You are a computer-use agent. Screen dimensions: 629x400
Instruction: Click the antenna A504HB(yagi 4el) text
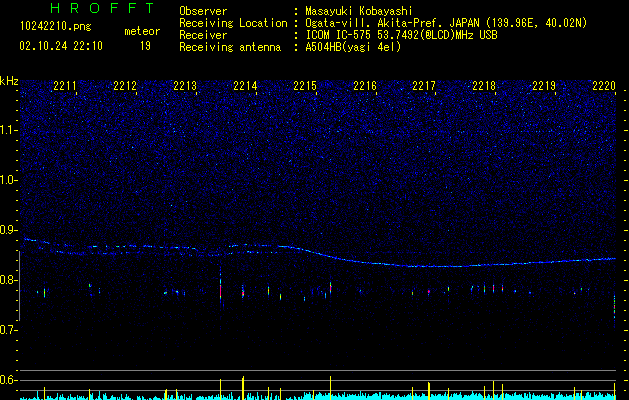click(x=353, y=47)
